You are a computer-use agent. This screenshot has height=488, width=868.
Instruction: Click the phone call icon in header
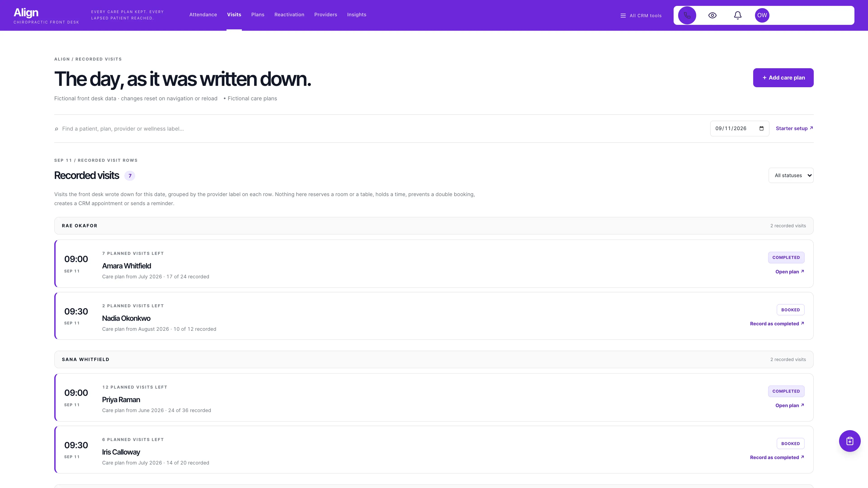[687, 15]
